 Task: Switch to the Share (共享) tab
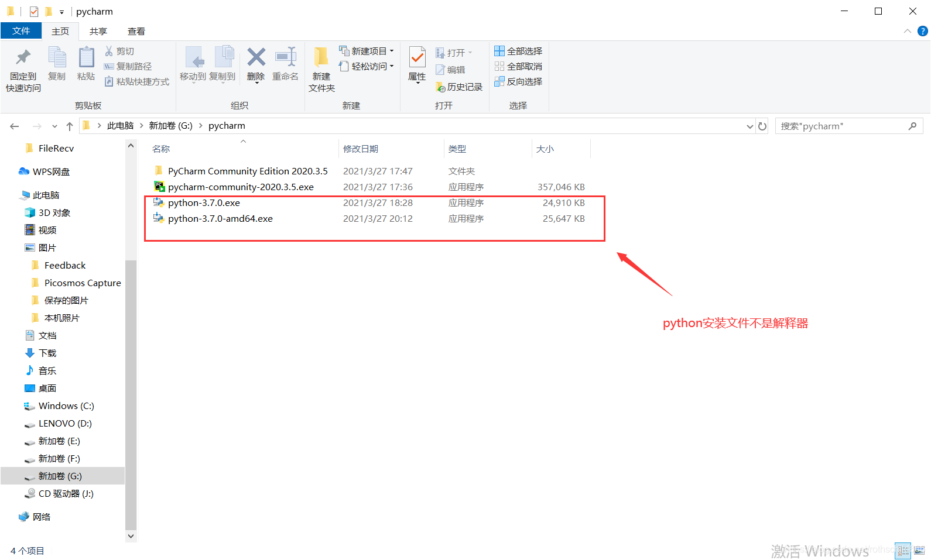[98, 32]
